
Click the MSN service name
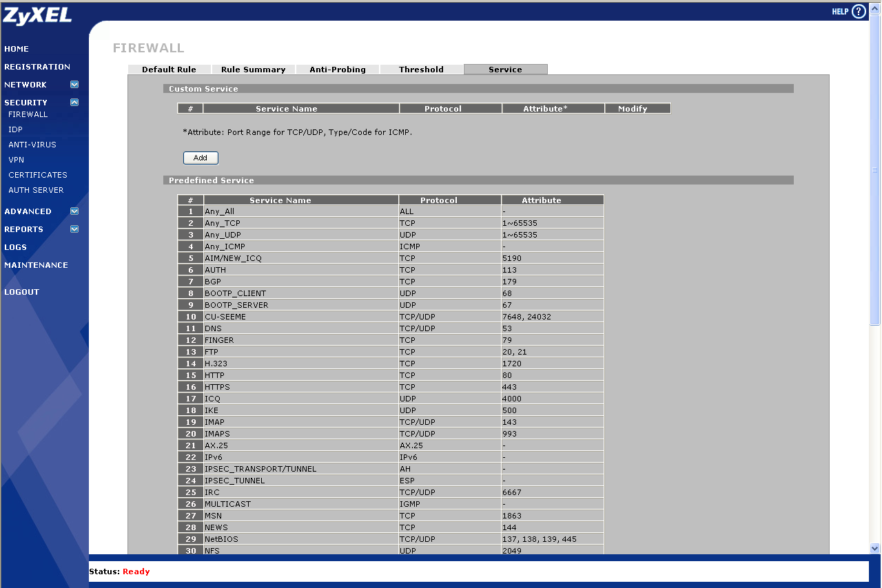[213, 516]
